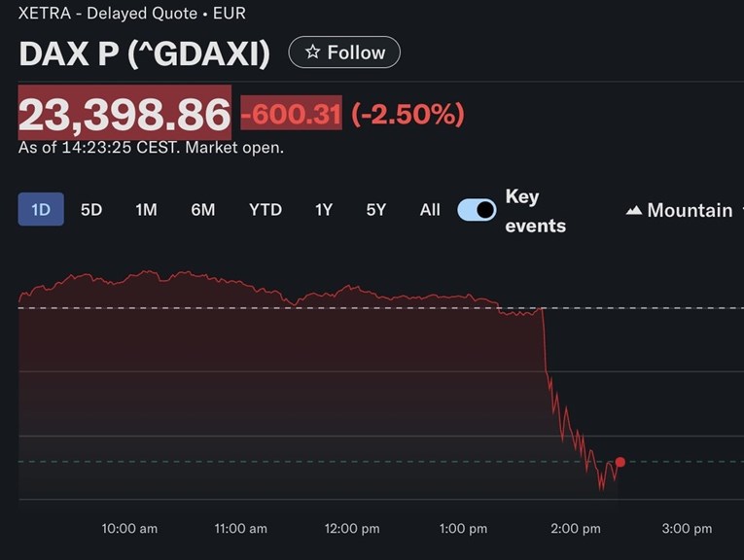Click the -600.31 point change
The image size is (744, 560).
[x=291, y=115]
